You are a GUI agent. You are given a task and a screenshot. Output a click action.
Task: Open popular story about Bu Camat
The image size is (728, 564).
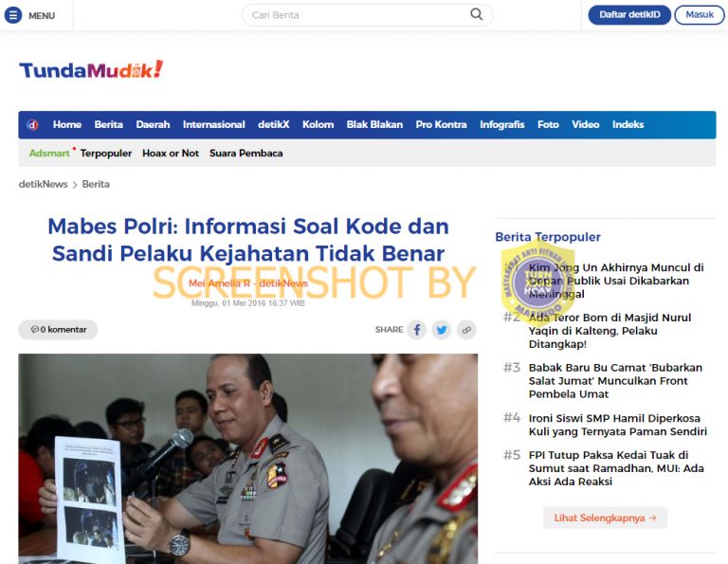coord(614,381)
